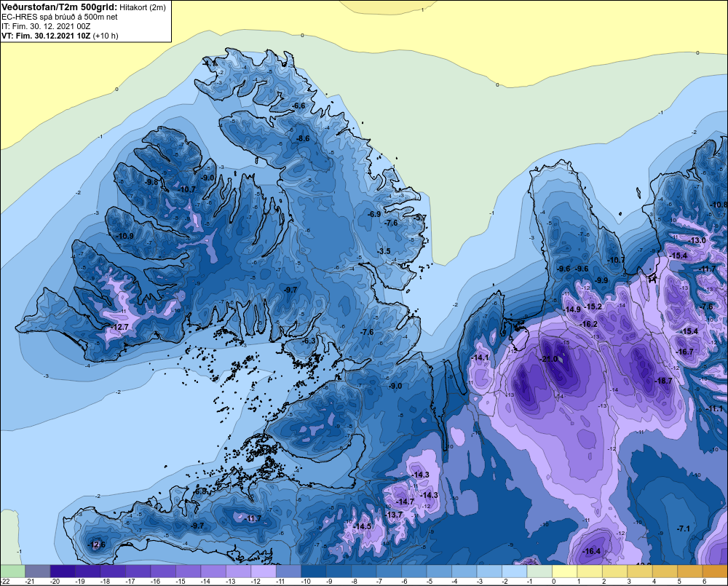Pick the pale green -1 legend swatch
The height and width of the screenshot is (586, 728).
tap(539, 571)
